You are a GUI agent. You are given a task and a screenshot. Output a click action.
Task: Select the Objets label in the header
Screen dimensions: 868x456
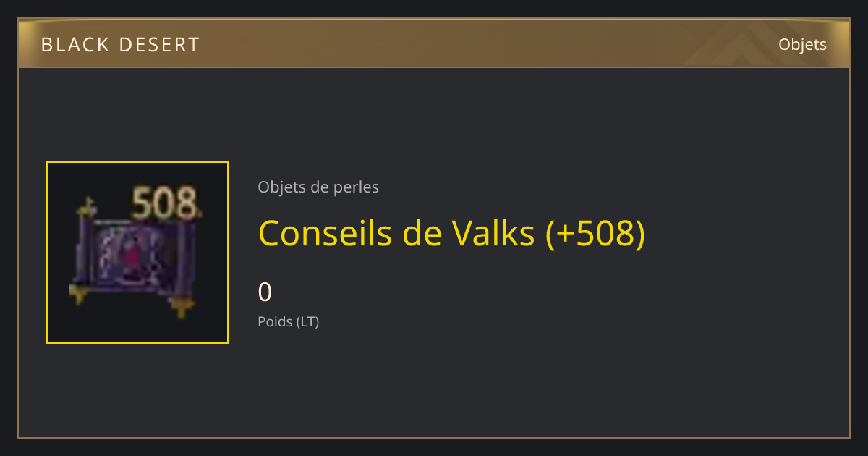[x=802, y=45]
